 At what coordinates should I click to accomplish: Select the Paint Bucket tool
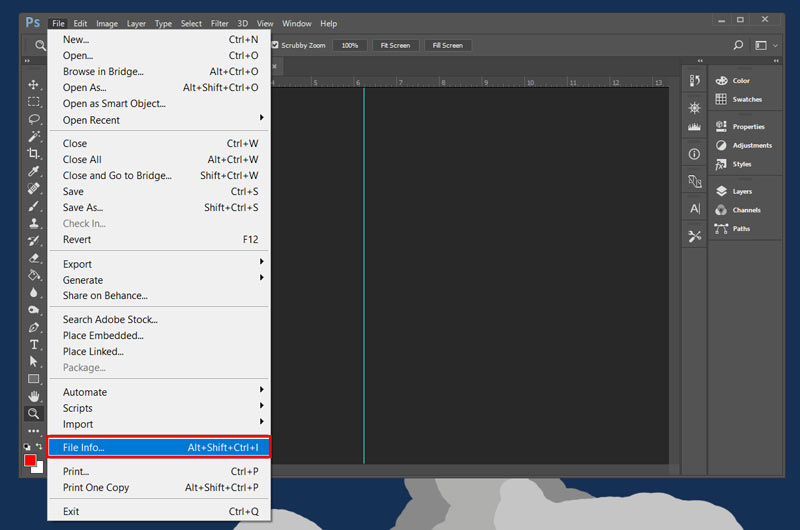click(x=34, y=275)
